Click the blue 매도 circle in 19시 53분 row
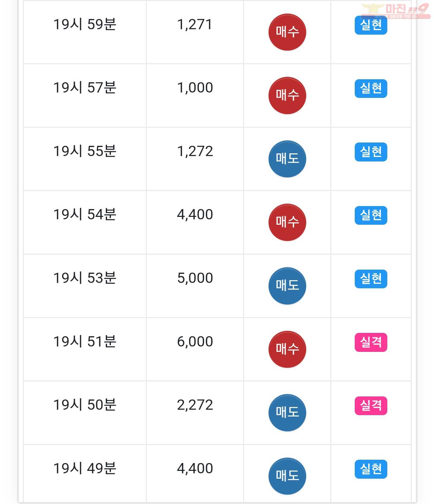 click(287, 286)
